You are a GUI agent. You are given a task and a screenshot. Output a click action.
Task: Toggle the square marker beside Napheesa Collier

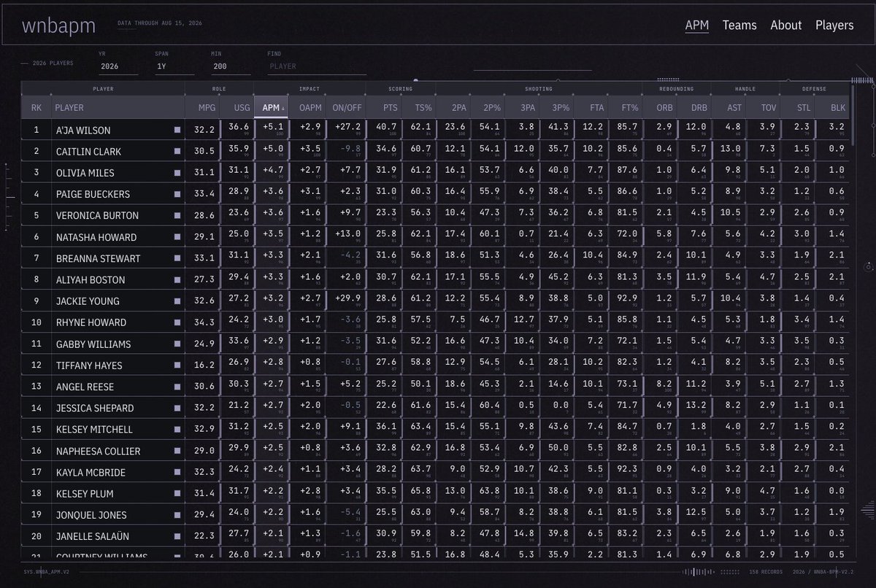pyautogui.click(x=177, y=451)
